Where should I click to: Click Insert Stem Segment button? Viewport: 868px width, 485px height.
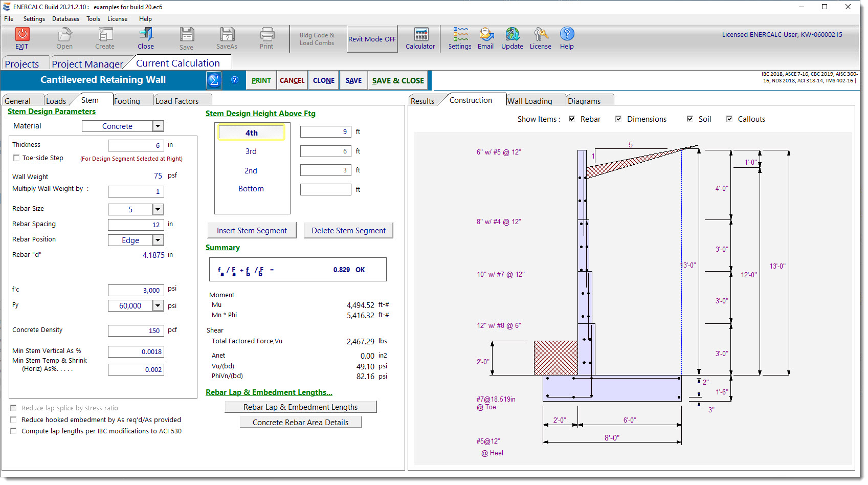252,230
